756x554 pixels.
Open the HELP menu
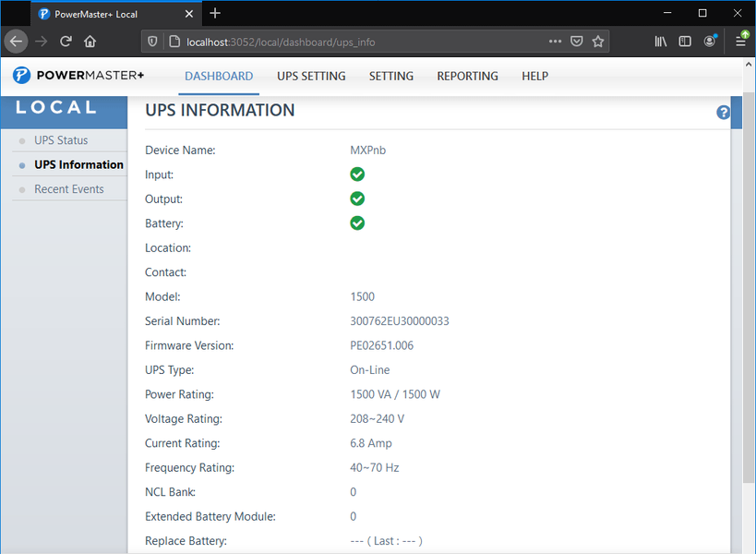pos(534,77)
